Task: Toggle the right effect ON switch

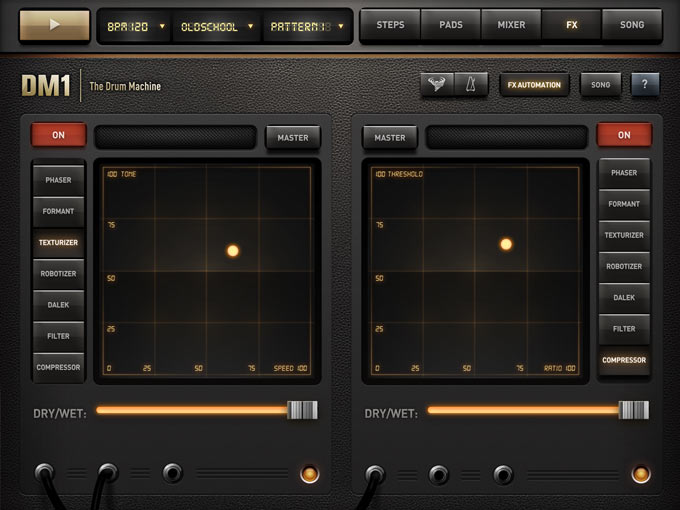Action: point(624,135)
